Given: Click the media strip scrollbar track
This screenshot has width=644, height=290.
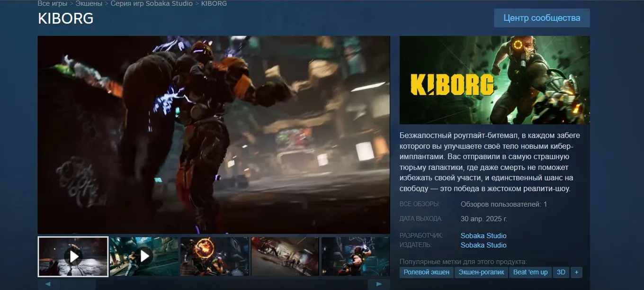Looking at the screenshot, I should [214, 284].
